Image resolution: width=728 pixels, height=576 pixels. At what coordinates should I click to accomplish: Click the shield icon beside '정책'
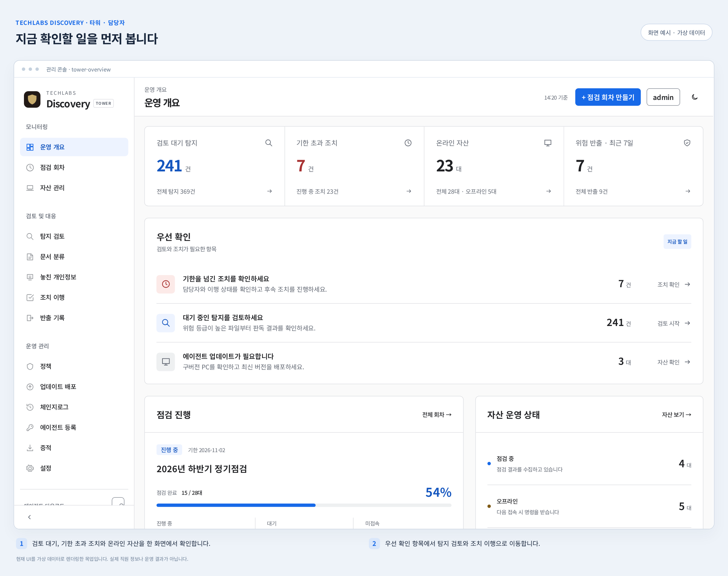30,366
